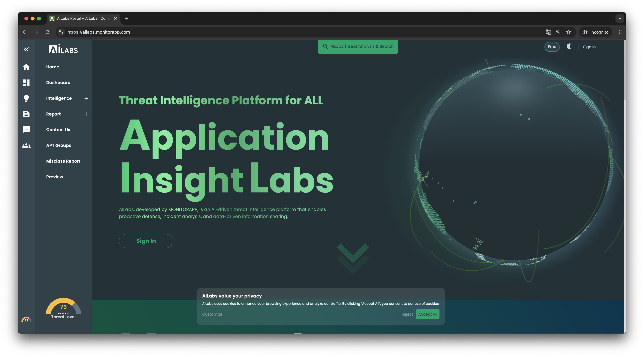644x357 pixels.
Task: Bookmark this page with star icon
Action: [569, 32]
